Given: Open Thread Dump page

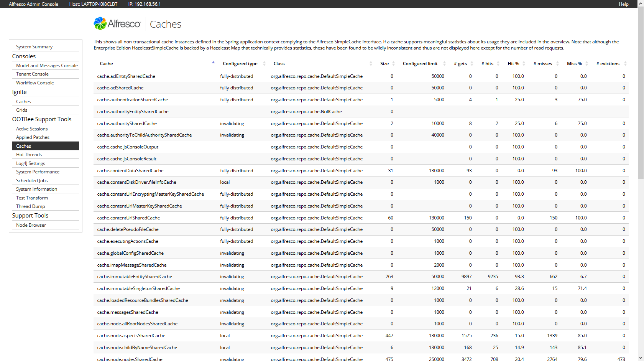Looking at the screenshot, I should 30,206.
